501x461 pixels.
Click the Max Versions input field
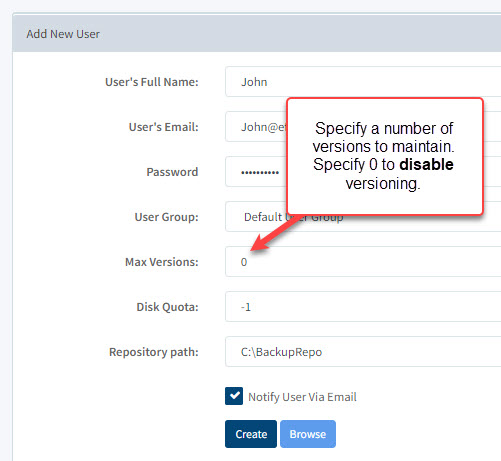pyautogui.click(x=363, y=262)
